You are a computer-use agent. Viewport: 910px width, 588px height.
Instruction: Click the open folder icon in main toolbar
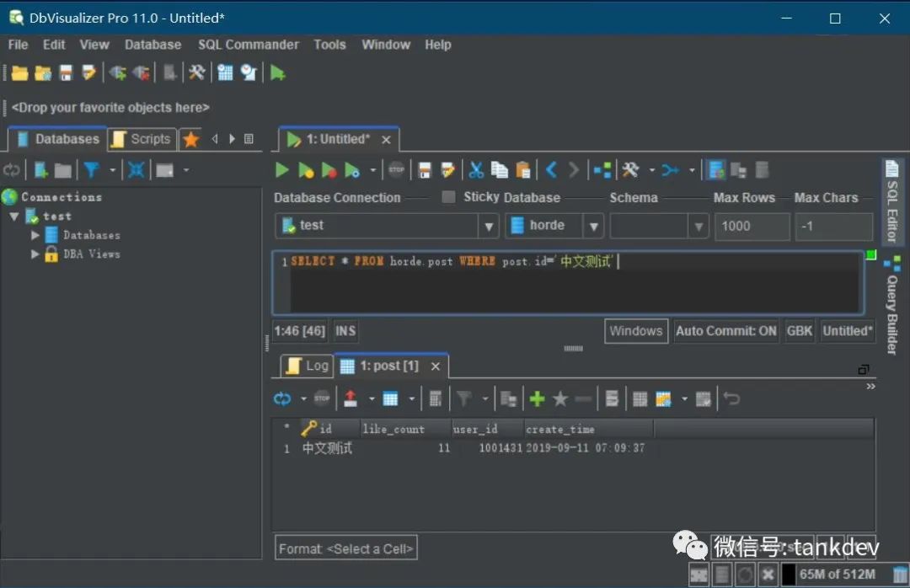click(19, 73)
